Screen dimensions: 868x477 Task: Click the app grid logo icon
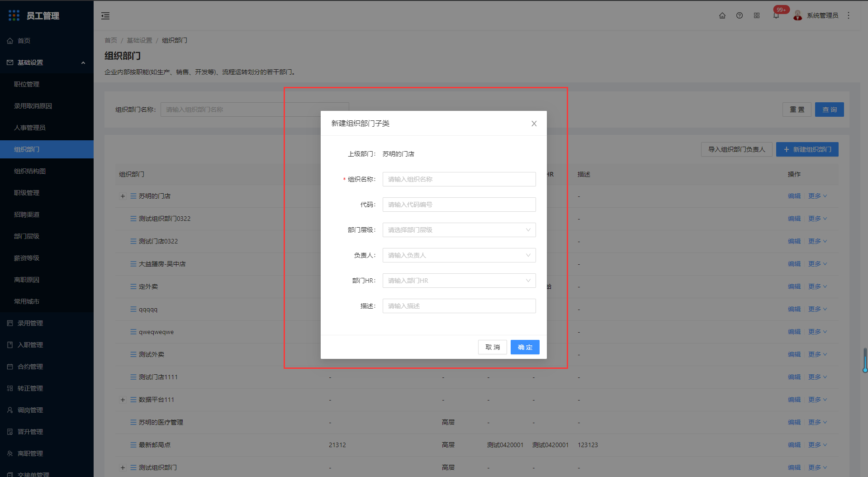click(x=14, y=15)
